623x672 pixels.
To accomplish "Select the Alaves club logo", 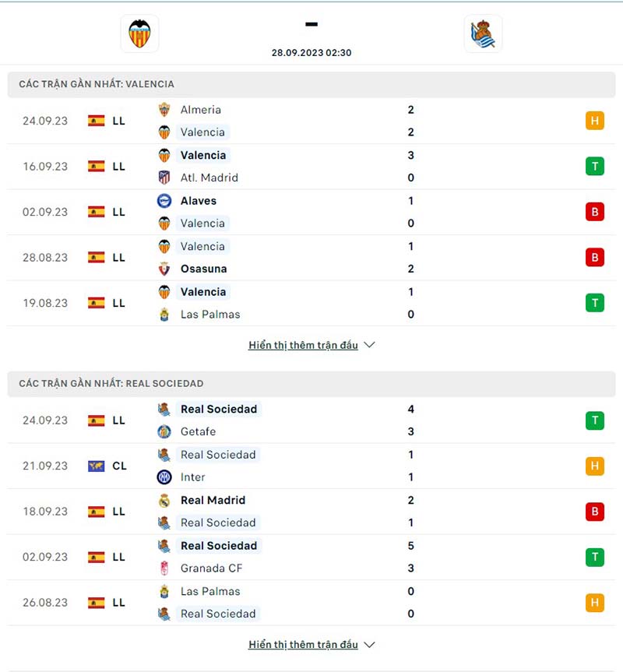I will (x=164, y=200).
